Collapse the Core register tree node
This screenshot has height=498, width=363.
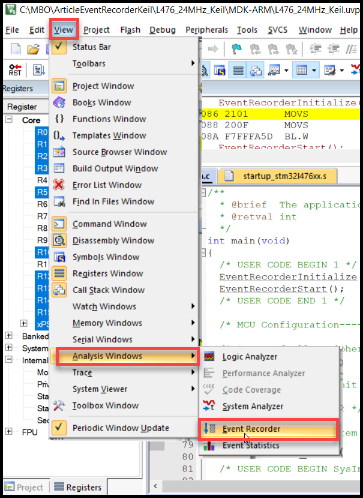pyautogui.click(x=9, y=119)
